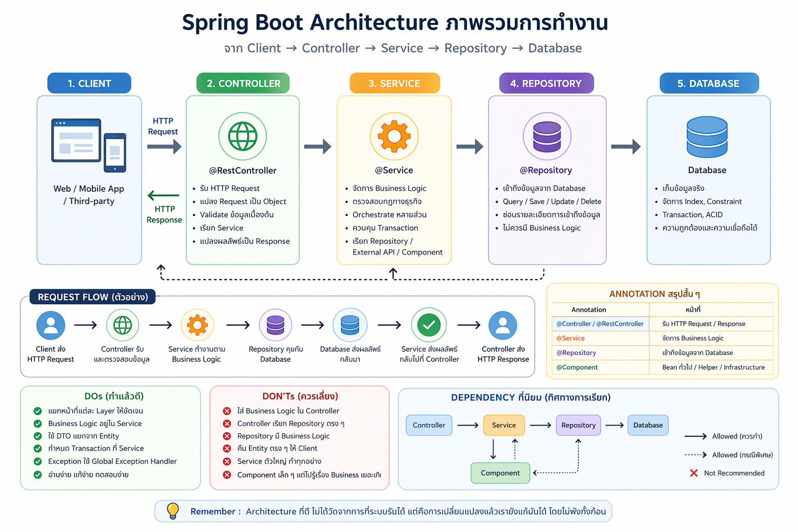Screen dimensions: 798x532
Task: Click the red X beside 'Controller เรียก Repository ตรง ๆ'
Action: click(227, 423)
